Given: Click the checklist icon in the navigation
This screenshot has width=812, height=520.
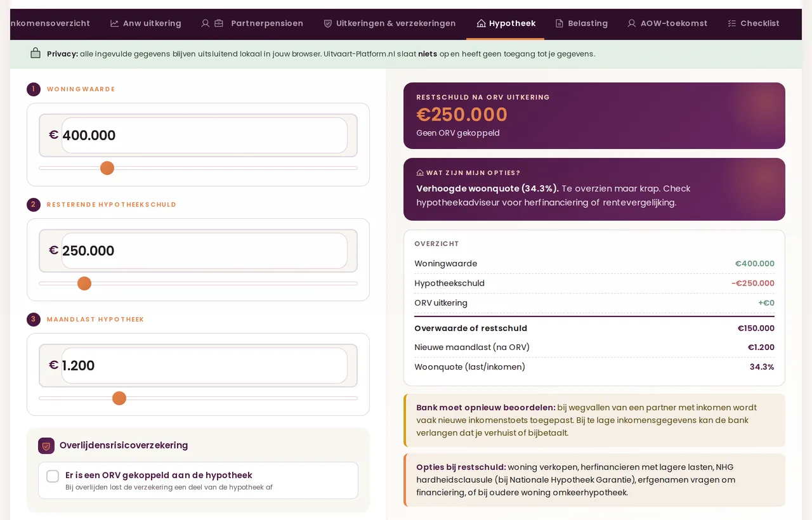Looking at the screenshot, I should coord(732,23).
